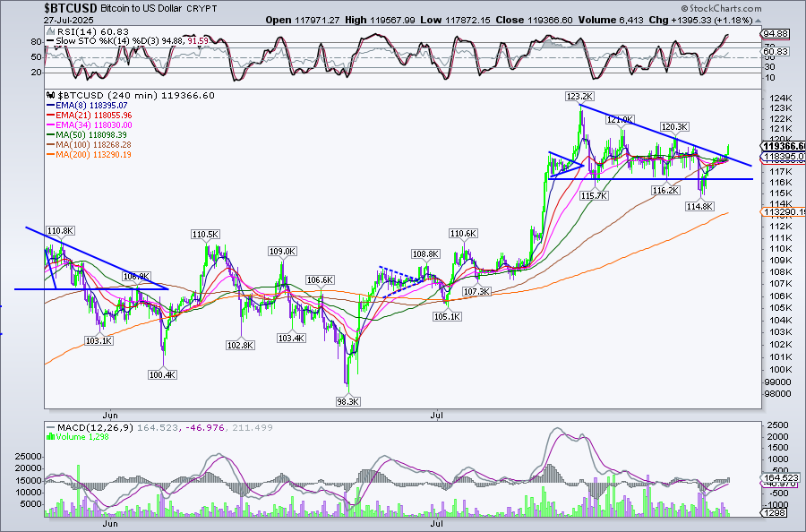Click the Open 117971.27 value
Image resolution: width=806 pixels, height=532 pixels.
[303, 20]
